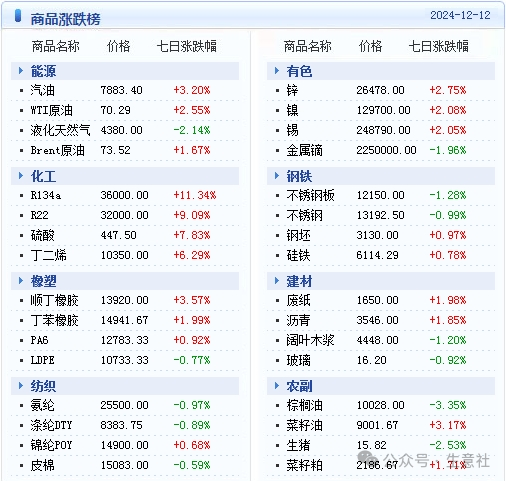Click the left 七日涨跌幅 column header

[186, 46]
